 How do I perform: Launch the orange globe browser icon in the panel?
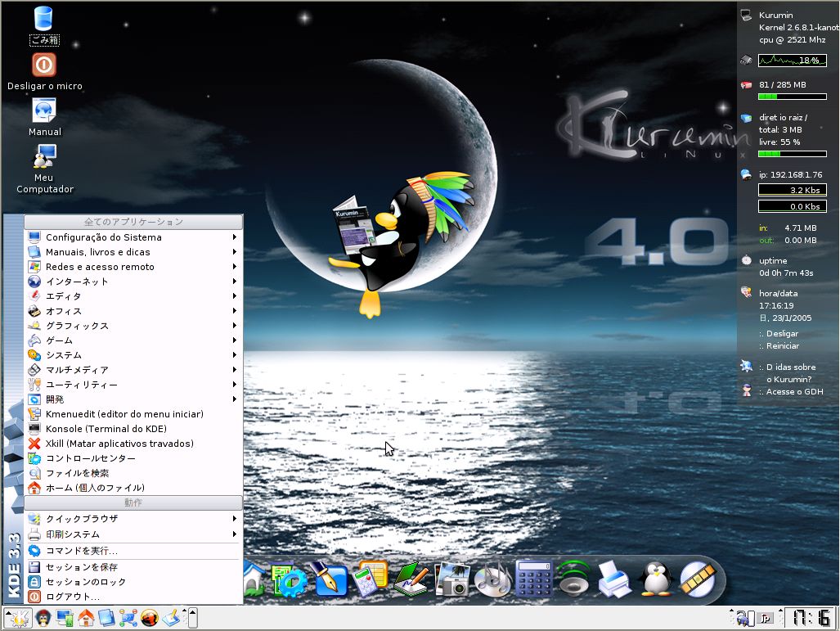tap(150, 618)
